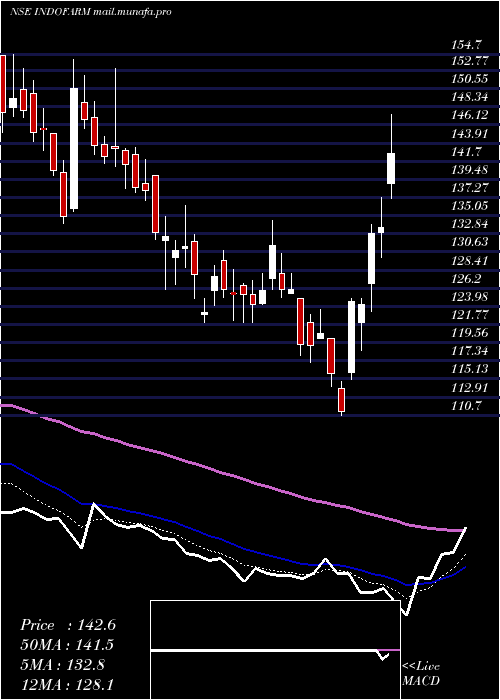500x700 pixels.
Task: Select the 154.7 price axis label
Action: [x=467, y=45]
